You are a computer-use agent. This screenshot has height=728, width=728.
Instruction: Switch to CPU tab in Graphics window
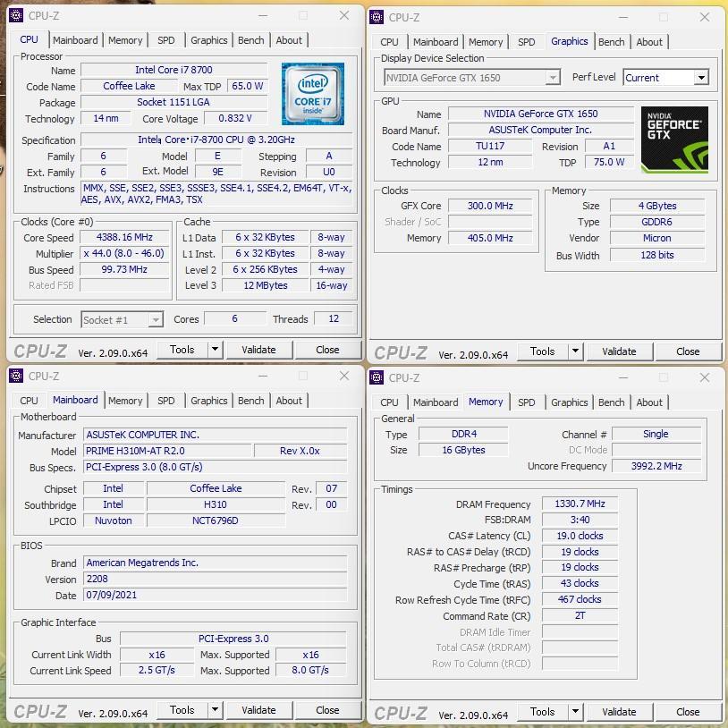389,42
